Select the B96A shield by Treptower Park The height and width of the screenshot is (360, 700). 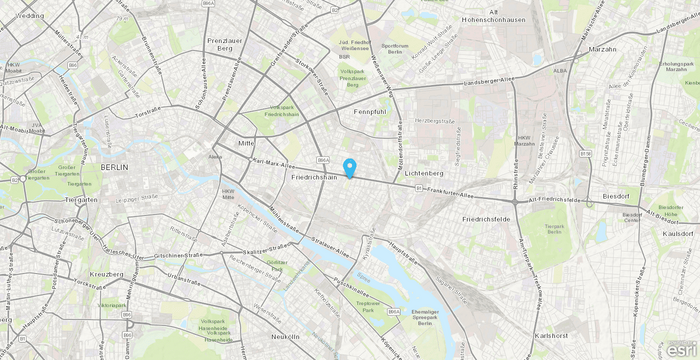pos(393,311)
